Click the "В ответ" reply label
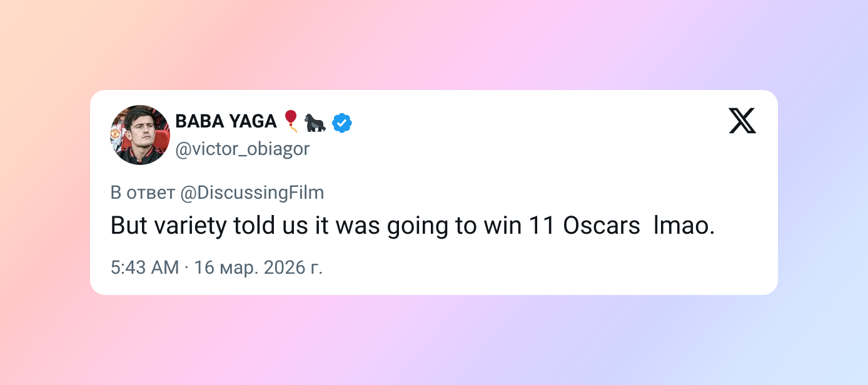 click(143, 192)
